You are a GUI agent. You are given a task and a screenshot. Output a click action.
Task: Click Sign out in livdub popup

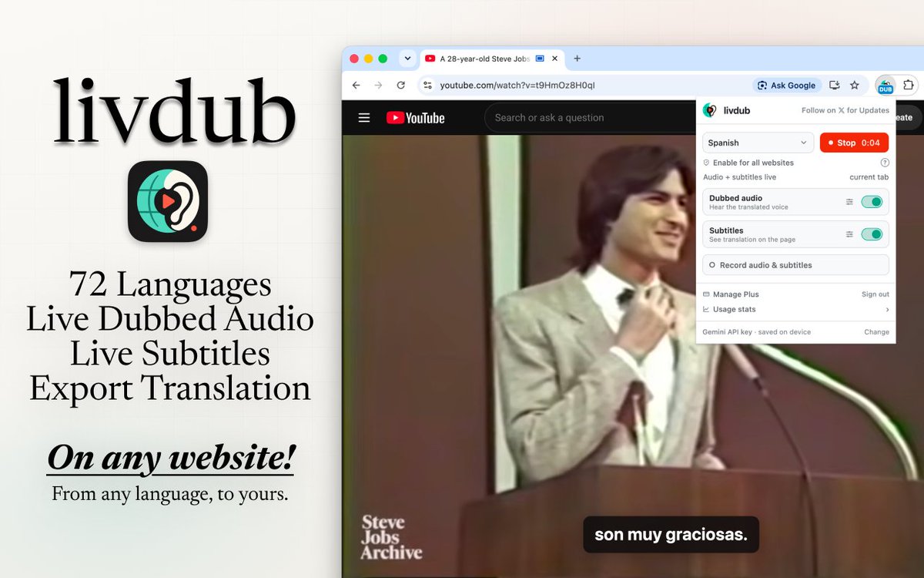875,294
